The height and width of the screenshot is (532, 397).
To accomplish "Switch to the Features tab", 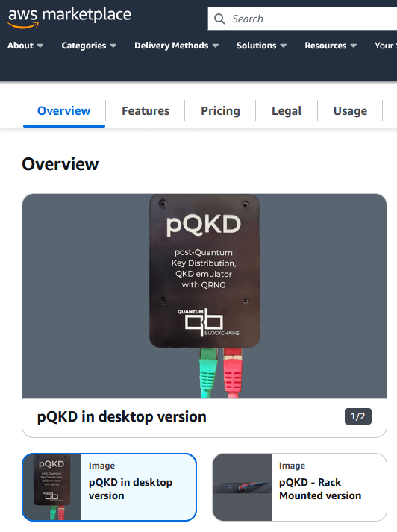I will pyautogui.click(x=146, y=111).
